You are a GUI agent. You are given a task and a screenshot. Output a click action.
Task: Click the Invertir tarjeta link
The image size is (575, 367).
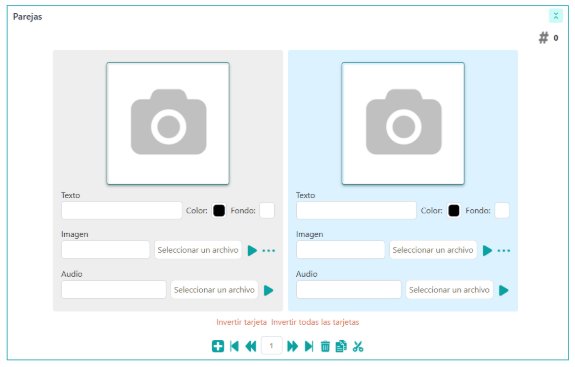point(241,322)
